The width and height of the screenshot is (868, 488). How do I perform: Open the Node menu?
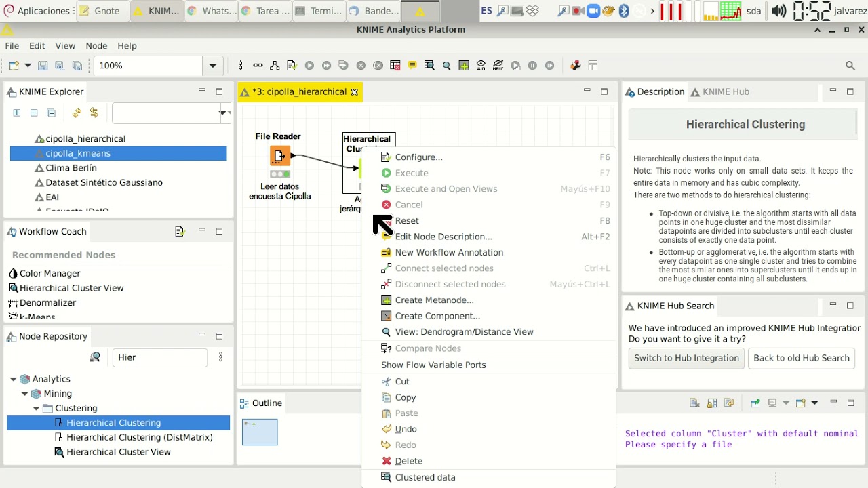tap(96, 45)
